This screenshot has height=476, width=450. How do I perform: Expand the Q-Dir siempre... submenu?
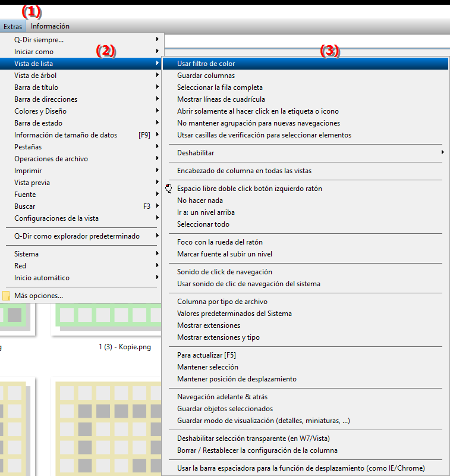(x=81, y=40)
